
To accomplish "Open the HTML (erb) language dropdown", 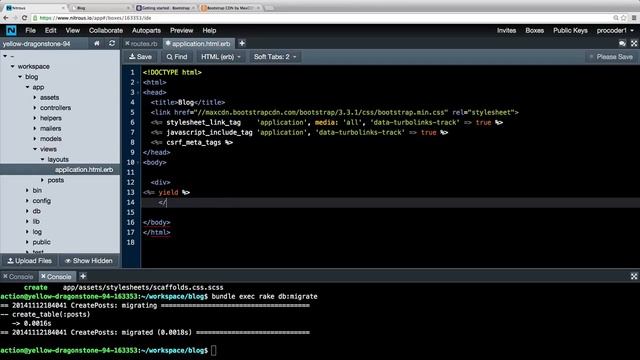I will tap(220, 57).
